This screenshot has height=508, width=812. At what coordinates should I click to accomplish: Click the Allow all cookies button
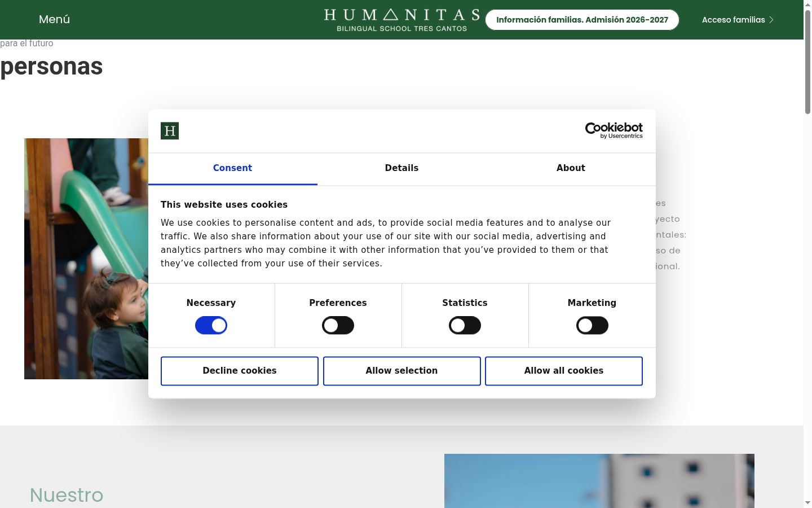(564, 371)
